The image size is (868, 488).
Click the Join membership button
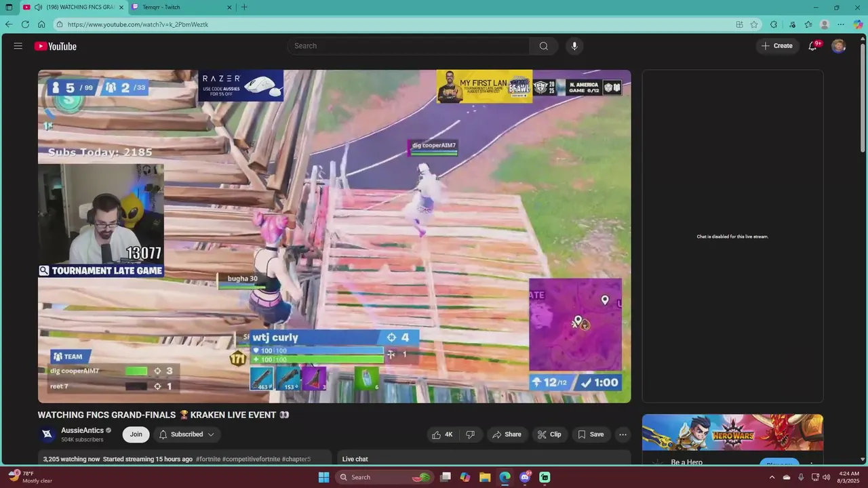[x=136, y=434]
